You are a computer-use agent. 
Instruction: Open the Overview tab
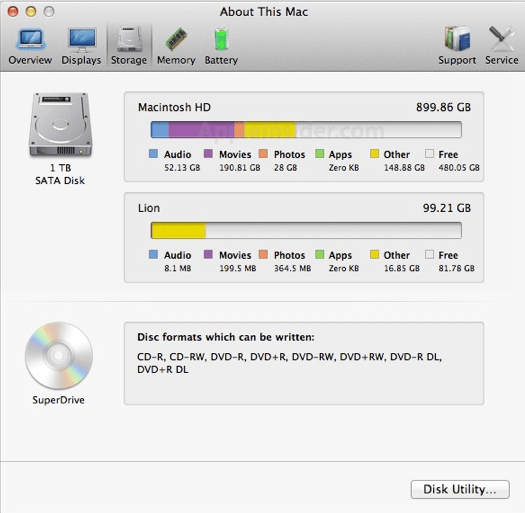(30, 47)
